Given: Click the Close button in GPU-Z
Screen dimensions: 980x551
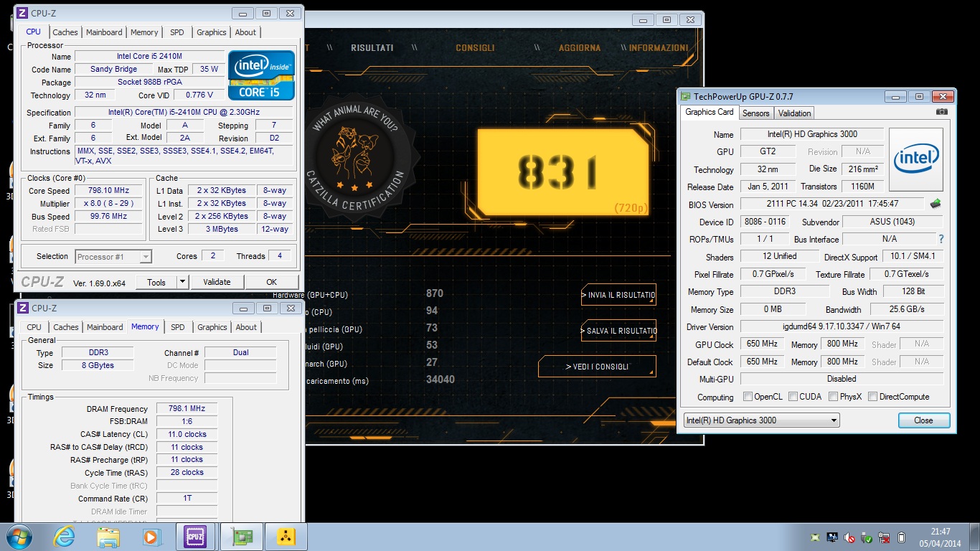Looking at the screenshot, I should click(924, 420).
